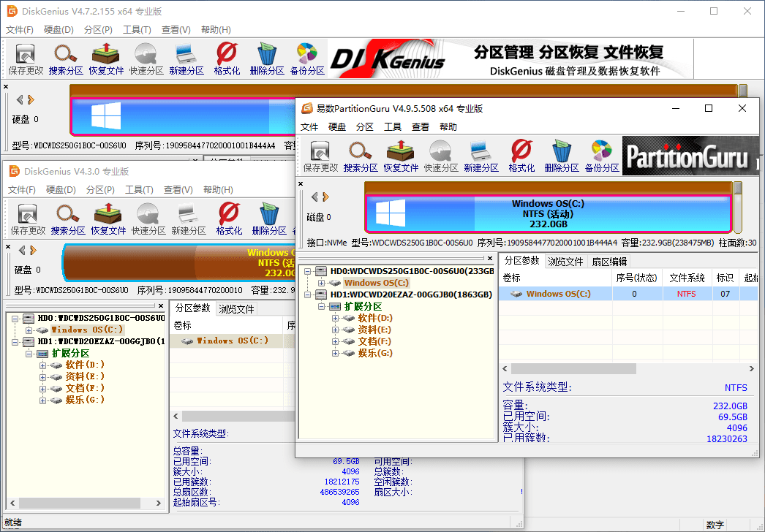Open 硬盘 menu in PartitionGuru window
The height and width of the screenshot is (532, 765).
336,127
